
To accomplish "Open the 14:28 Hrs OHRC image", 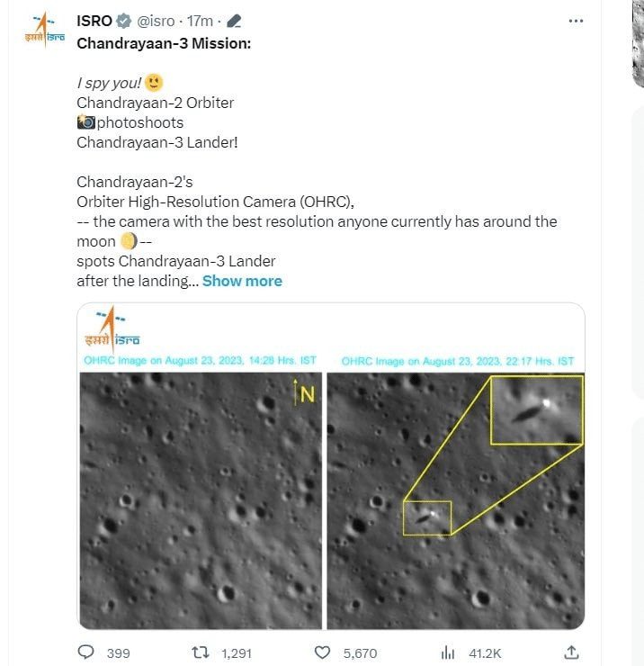I will [201, 499].
